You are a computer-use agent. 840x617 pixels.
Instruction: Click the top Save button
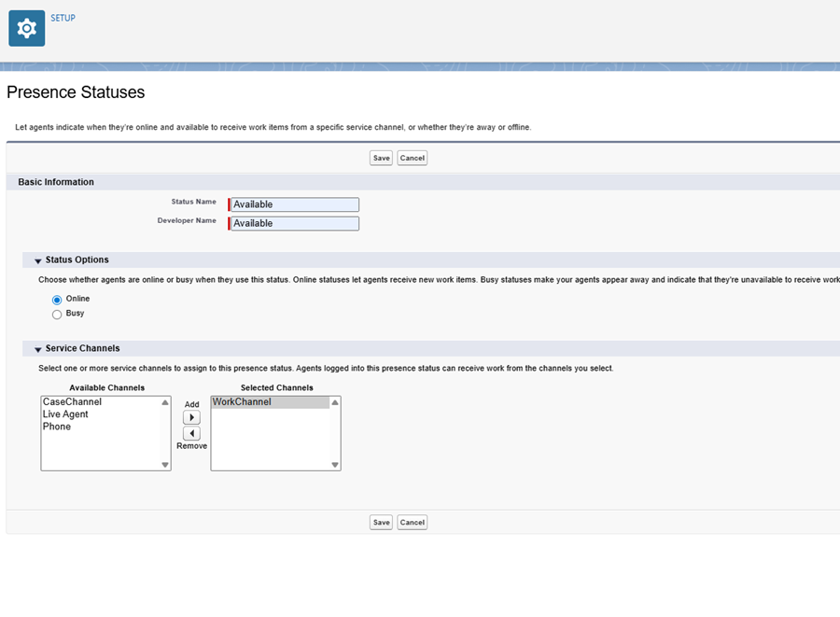382,158
